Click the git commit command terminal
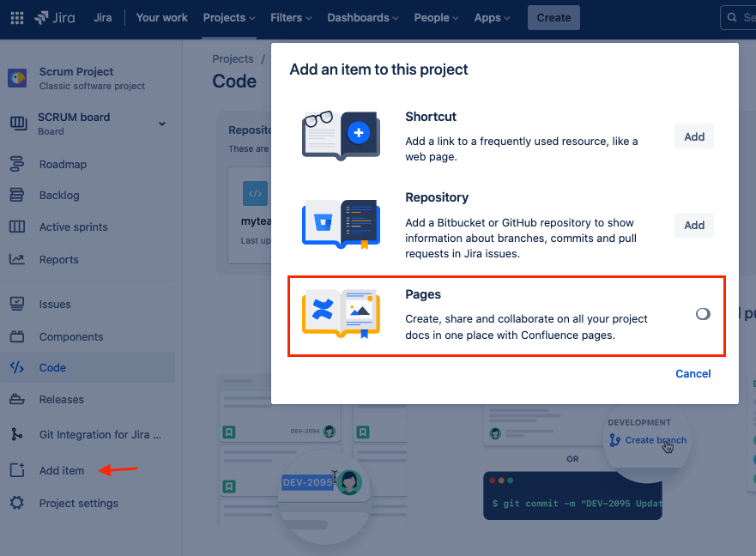Screen dimensions: 756x556 (x=572, y=496)
